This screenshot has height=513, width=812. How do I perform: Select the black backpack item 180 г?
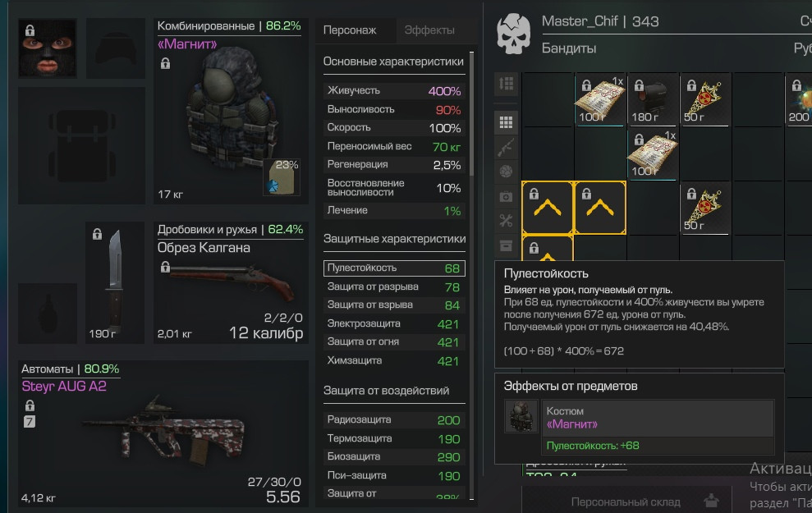click(653, 98)
